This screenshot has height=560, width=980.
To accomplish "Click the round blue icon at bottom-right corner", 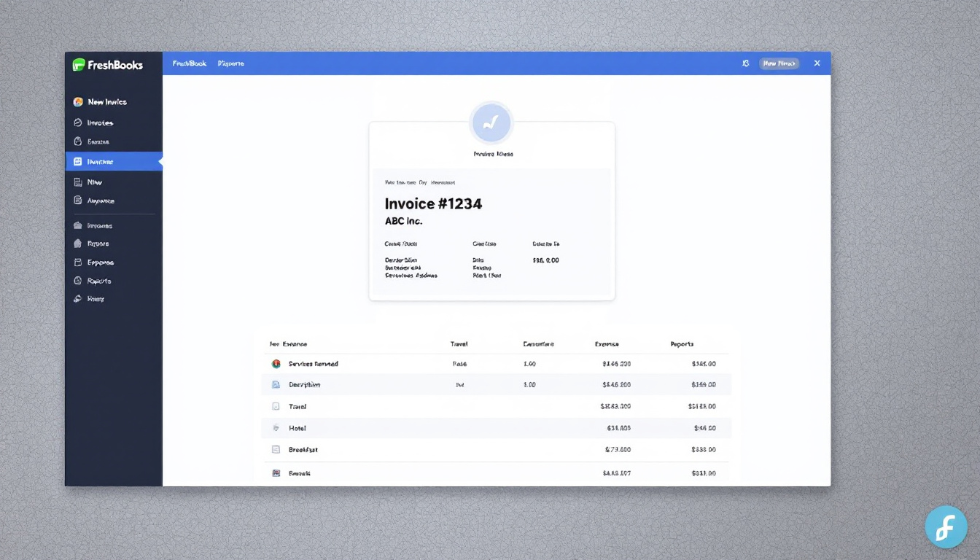I will point(946,526).
